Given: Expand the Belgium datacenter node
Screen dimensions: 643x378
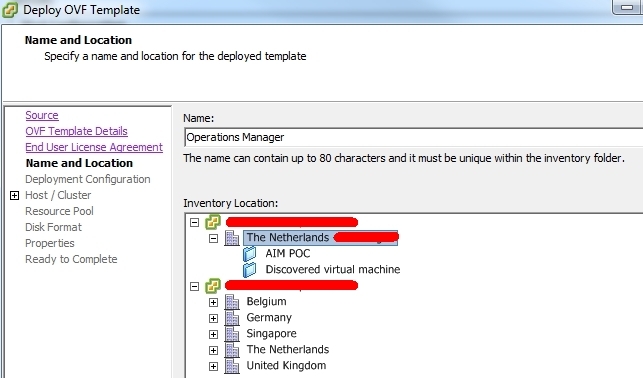Looking at the screenshot, I should [213, 303].
